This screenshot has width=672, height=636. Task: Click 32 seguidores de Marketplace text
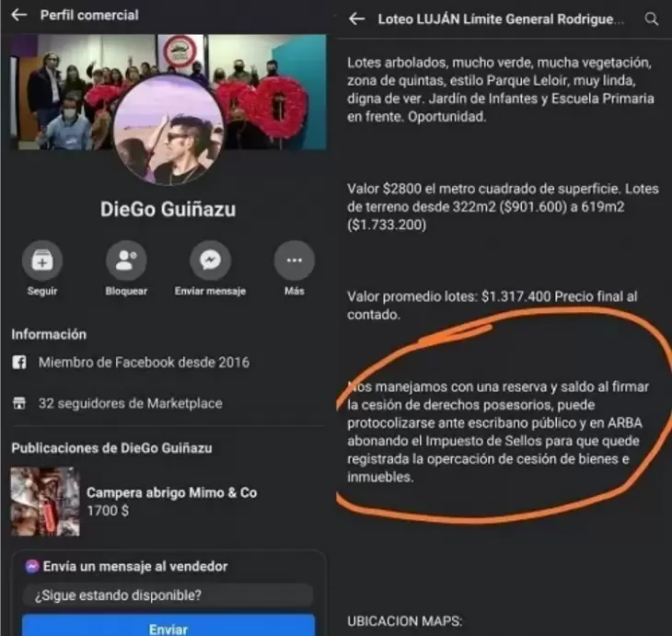click(x=131, y=403)
